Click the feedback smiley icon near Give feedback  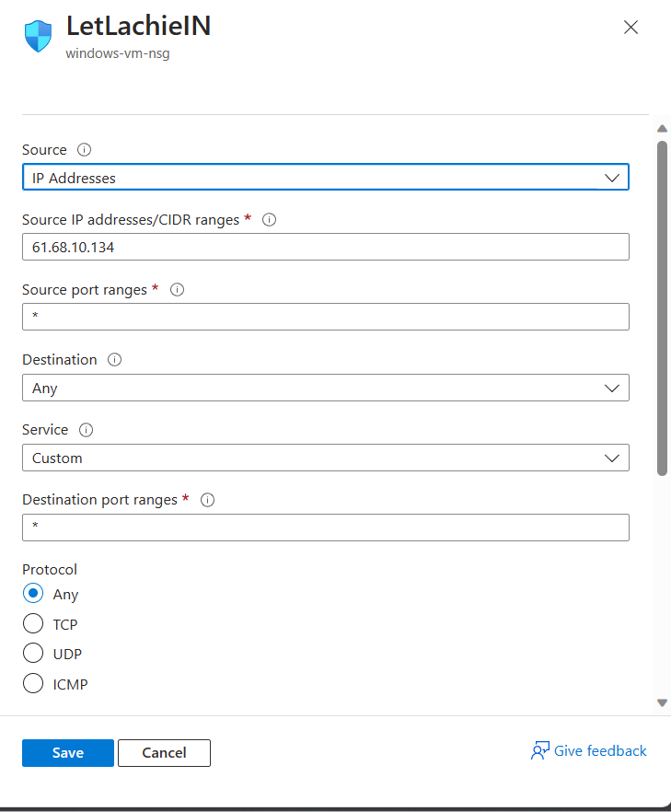[x=539, y=750]
